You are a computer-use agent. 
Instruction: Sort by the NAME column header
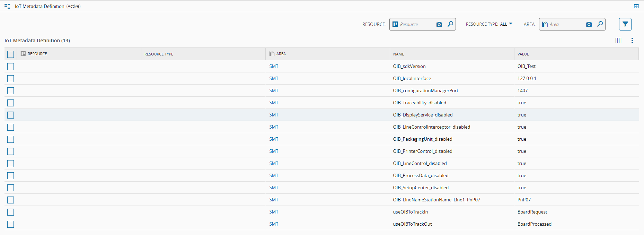coord(452,54)
